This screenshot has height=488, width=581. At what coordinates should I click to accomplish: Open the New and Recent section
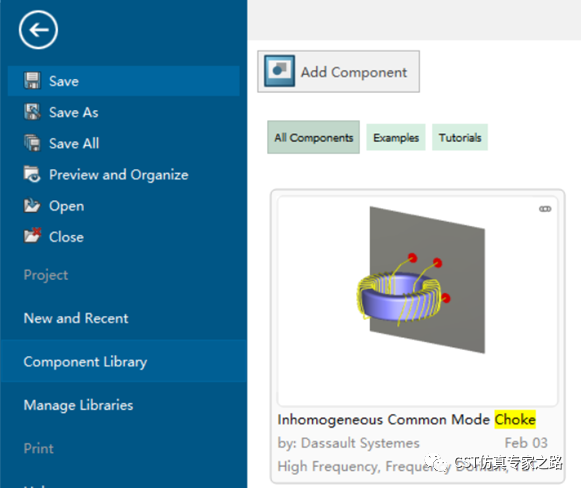76,318
